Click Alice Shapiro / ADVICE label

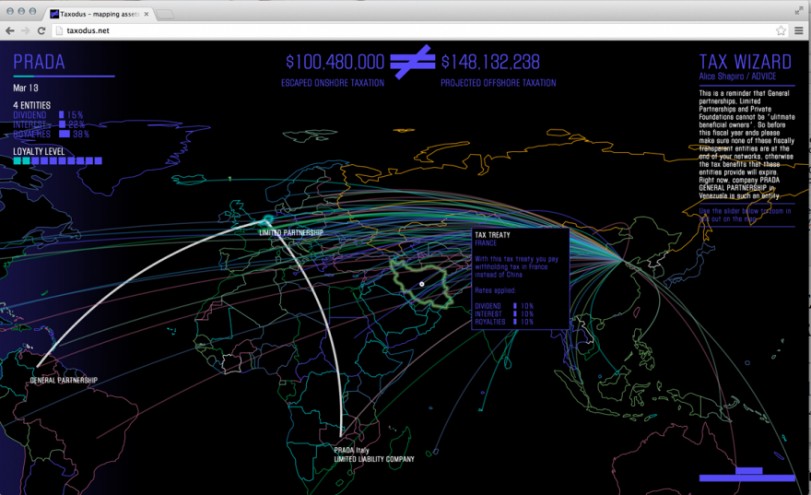(738, 77)
